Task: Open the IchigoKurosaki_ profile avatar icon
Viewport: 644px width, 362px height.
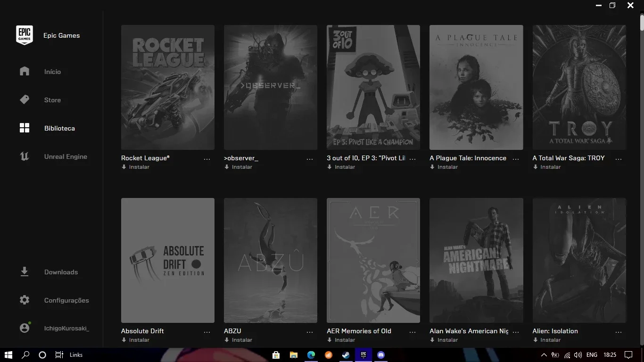Action: pyautogui.click(x=25, y=328)
